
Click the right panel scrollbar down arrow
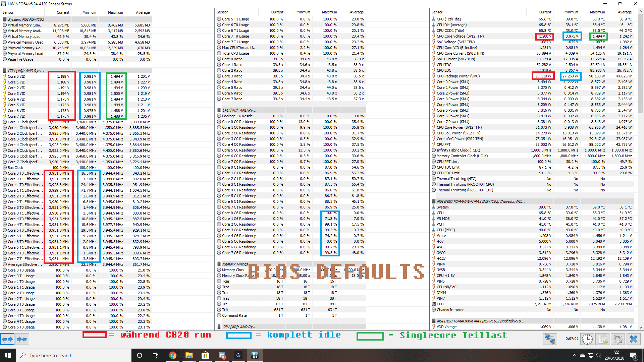(x=641, y=327)
